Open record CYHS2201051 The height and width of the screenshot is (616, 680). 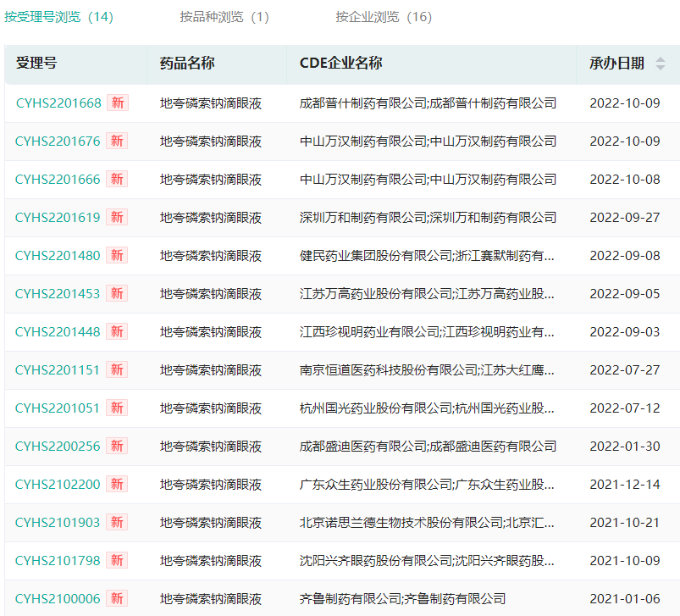coord(58,408)
